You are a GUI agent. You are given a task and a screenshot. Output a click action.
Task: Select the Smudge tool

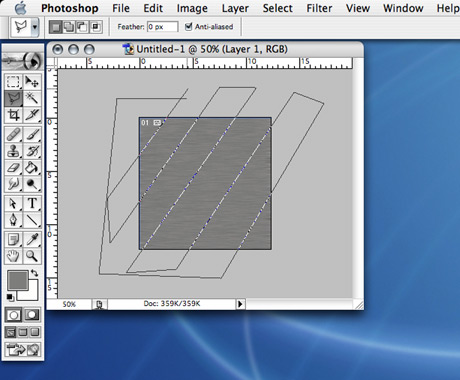[x=14, y=184]
